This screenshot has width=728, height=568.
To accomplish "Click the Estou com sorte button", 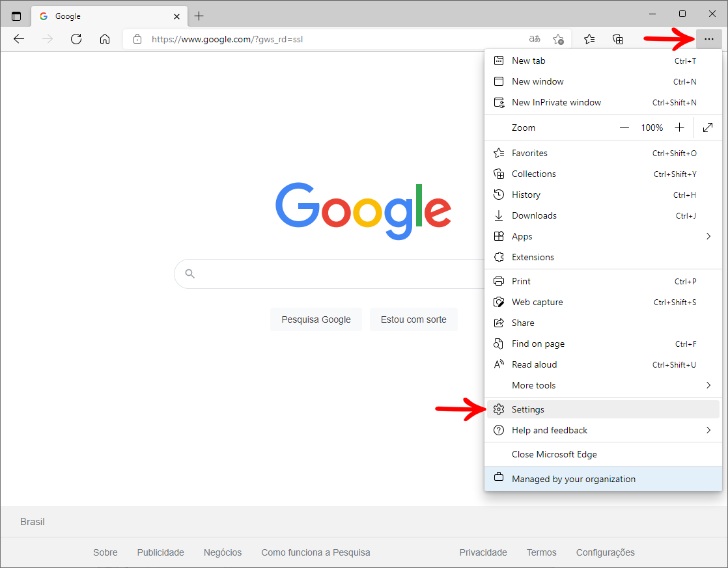I will 413,319.
